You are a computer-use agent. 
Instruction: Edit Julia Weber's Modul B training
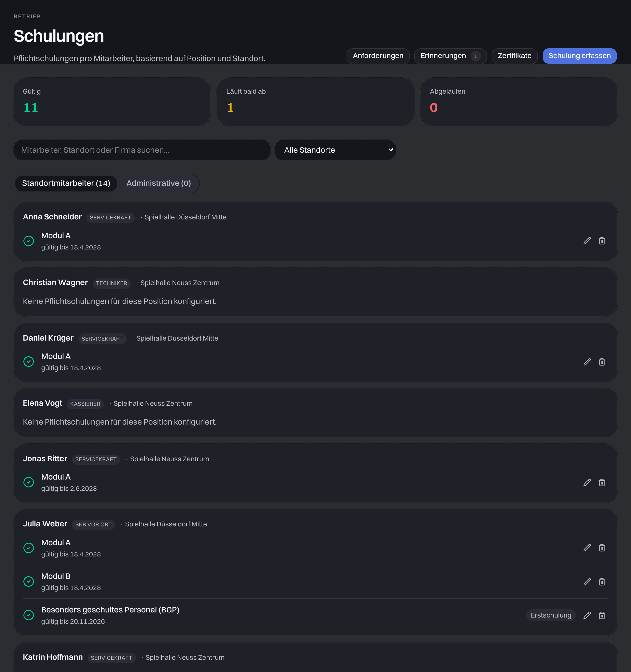click(x=587, y=582)
